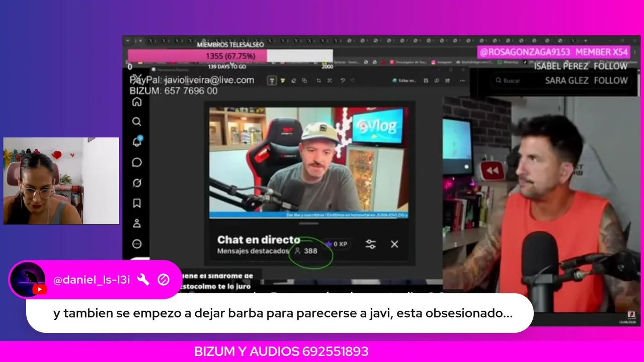Screen dimensions: 644x362
Task: Click the man-in-cap video inside the screenshot
Action: pos(309,162)
